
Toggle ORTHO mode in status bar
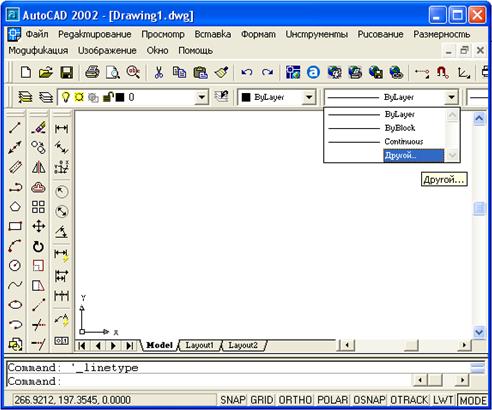pyautogui.click(x=295, y=400)
